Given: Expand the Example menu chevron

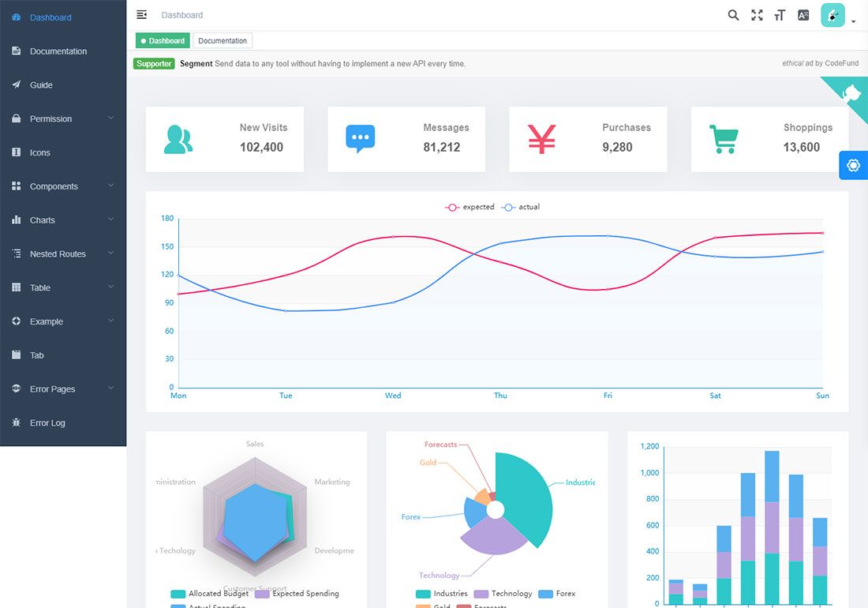Looking at the screenshot, I should [x=110, y=321].
